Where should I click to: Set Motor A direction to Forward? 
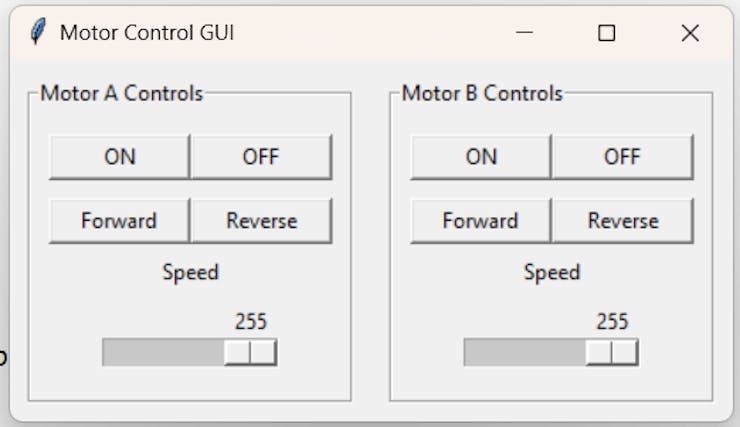tap(119, 221)
